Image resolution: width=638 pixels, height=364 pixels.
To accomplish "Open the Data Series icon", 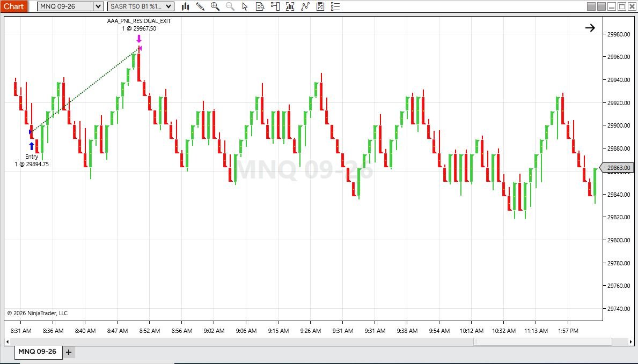I will [x=290, y=6].
